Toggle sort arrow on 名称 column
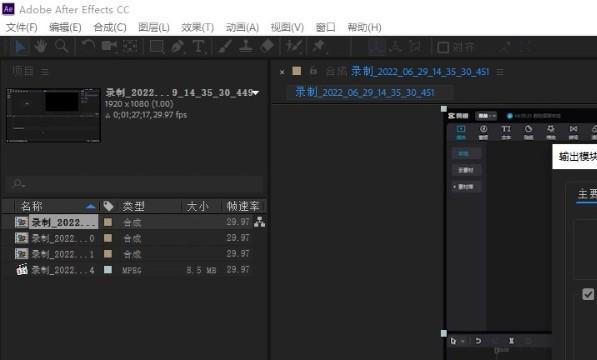 point(90,207)
